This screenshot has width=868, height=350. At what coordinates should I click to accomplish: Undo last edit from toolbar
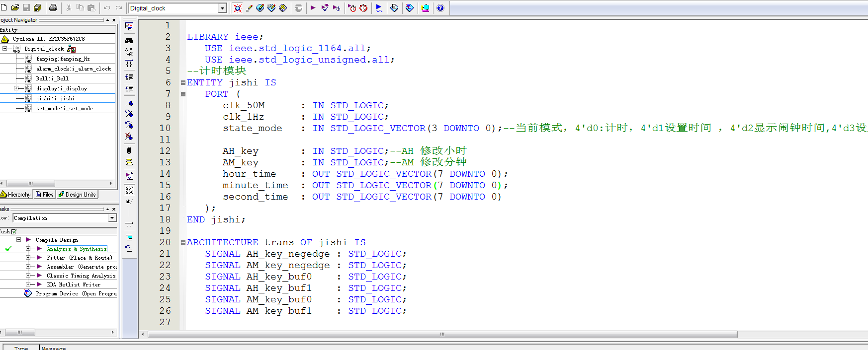pyautogui.click(x=106, y=7)
